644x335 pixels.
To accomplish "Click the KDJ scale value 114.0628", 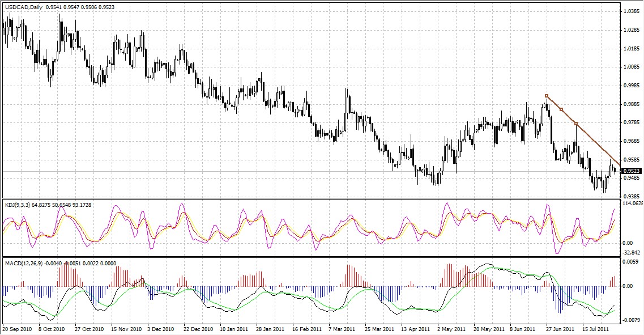I will [x=632, y=203].
